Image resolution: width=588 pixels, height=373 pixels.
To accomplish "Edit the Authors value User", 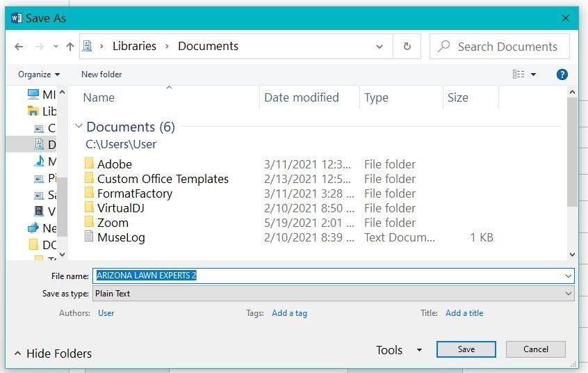I will pos(106,313).
